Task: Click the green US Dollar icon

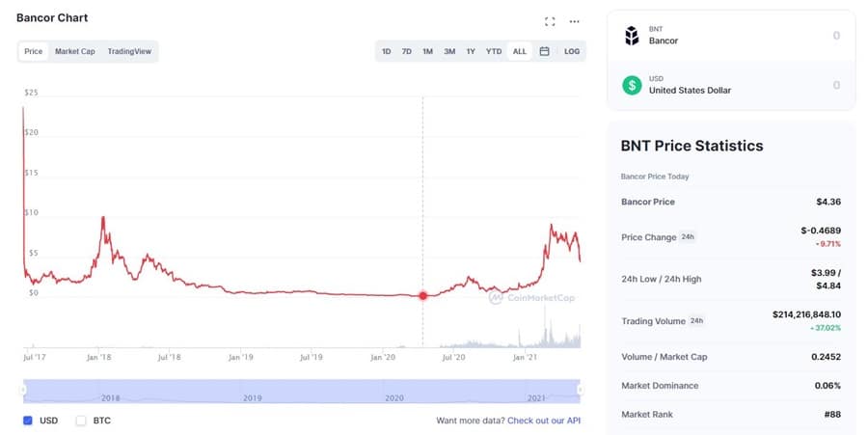Action: point(632,85)
